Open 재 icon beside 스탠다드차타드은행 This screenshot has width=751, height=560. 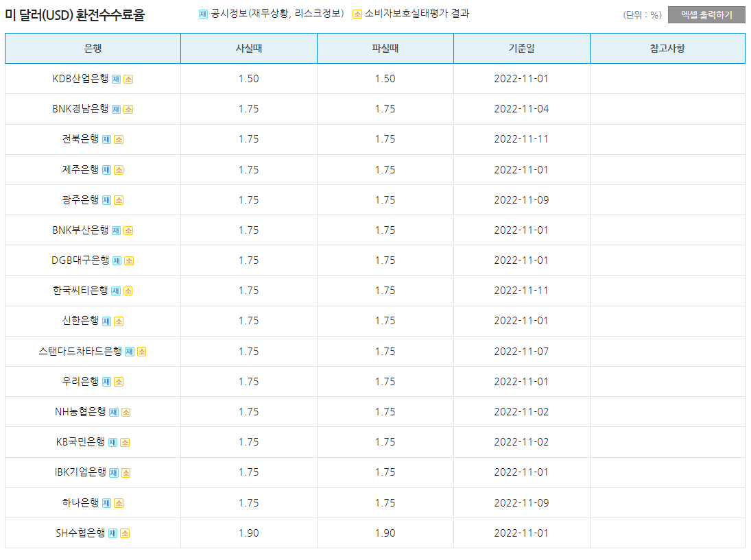[x=129, y=350]
